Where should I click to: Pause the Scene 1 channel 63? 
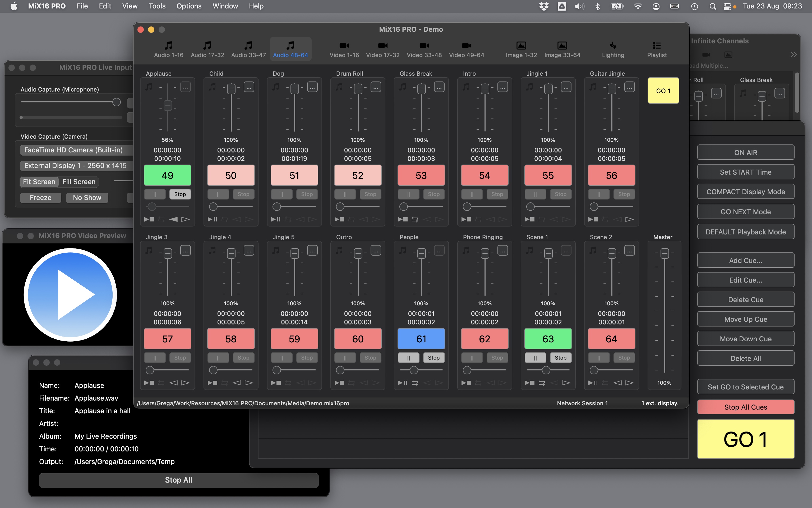click(535, 358)
